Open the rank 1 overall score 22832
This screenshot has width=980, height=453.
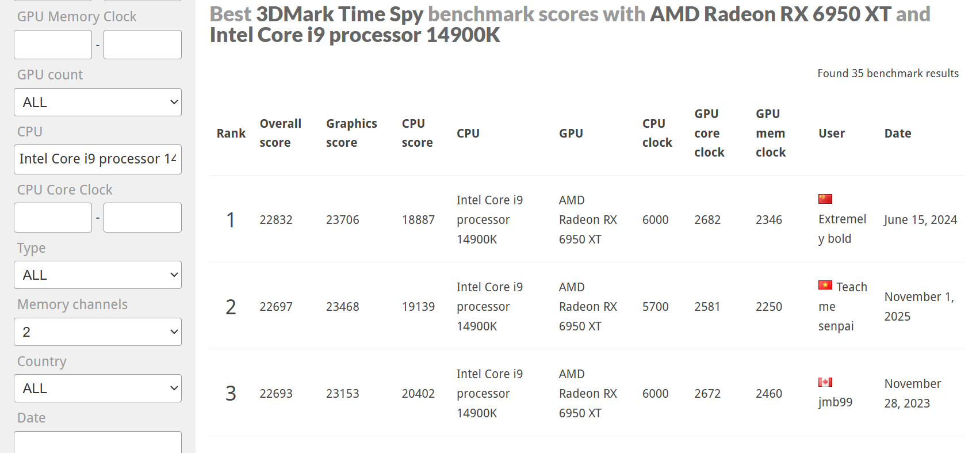tap(276, 220)
